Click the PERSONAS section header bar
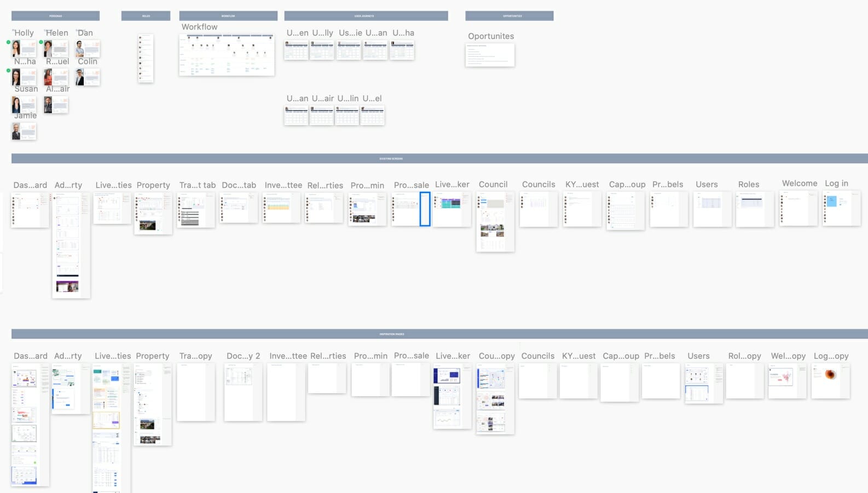 55,16
